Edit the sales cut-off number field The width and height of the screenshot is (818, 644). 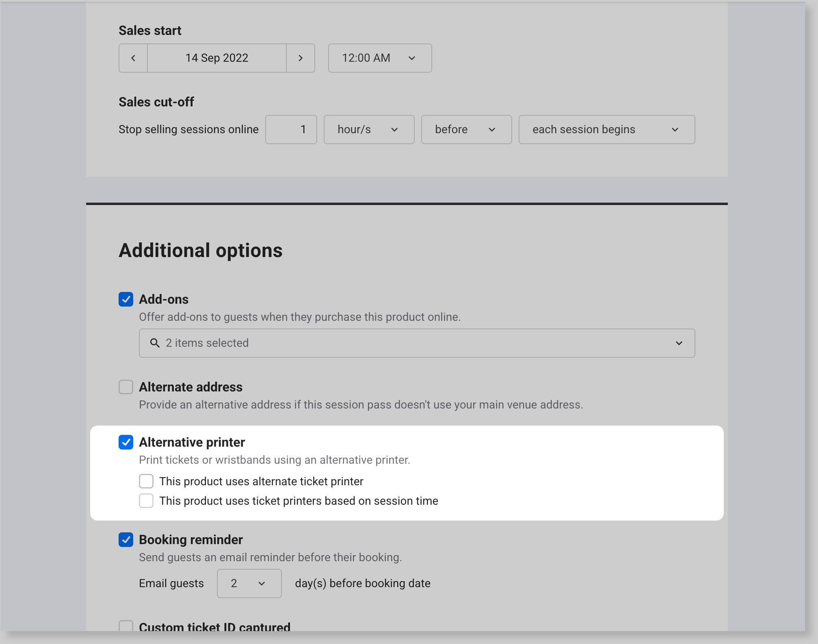291,130
